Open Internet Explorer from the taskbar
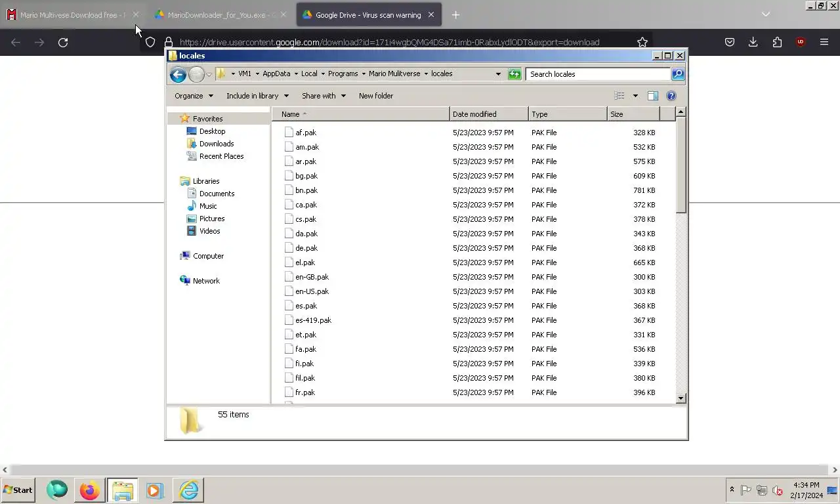 [x=188, y=490]
